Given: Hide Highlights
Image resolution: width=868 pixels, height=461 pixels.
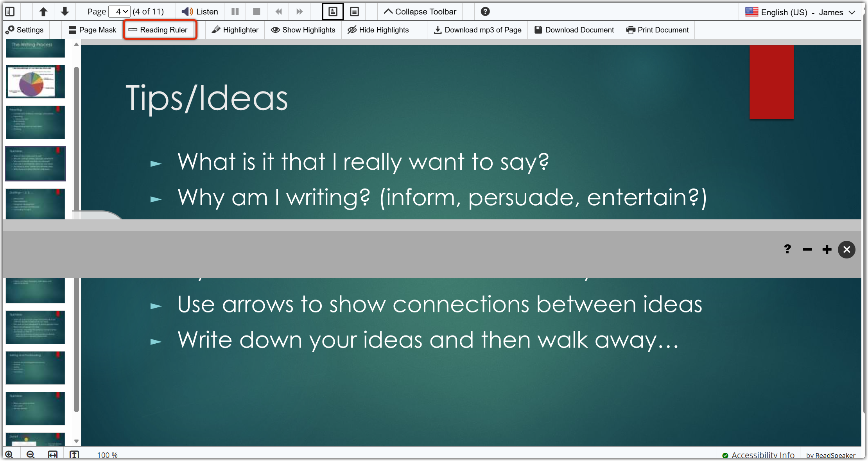Looking at the screenshot, I should [378, 30].
